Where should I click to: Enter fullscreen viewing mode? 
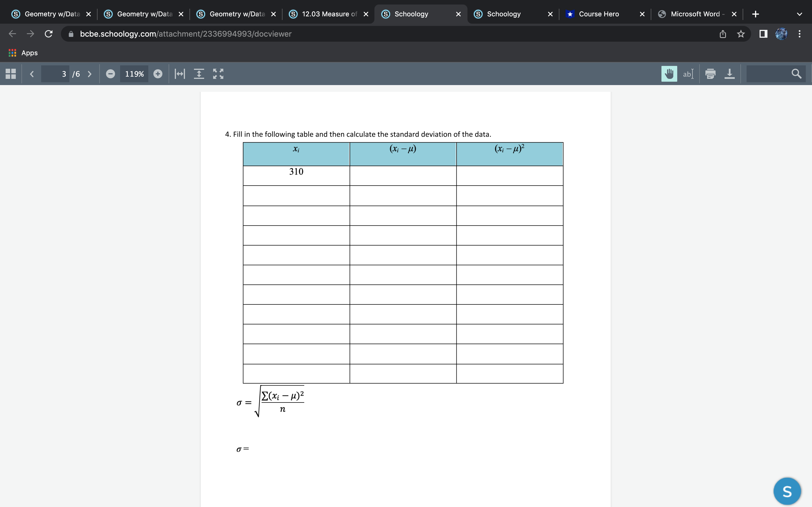click(218, 74)
